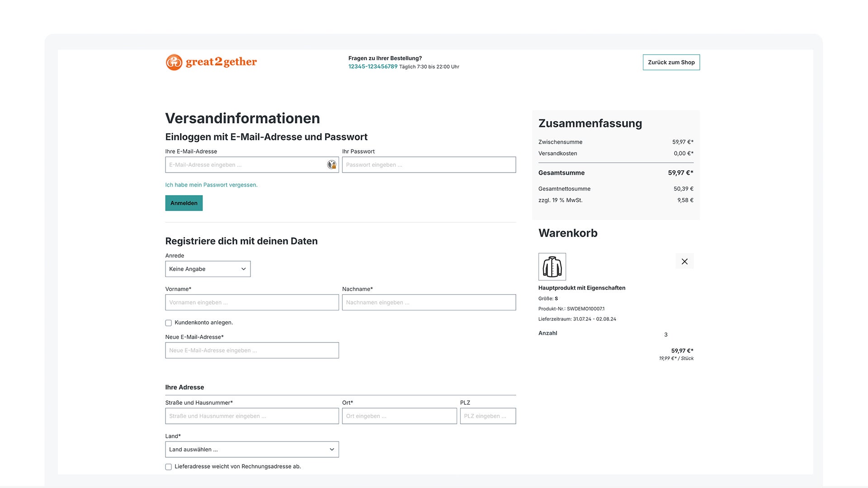This screenshot has height=488, width=868.
Task: Click the Größe: S property text
Action: pos(548,299)
